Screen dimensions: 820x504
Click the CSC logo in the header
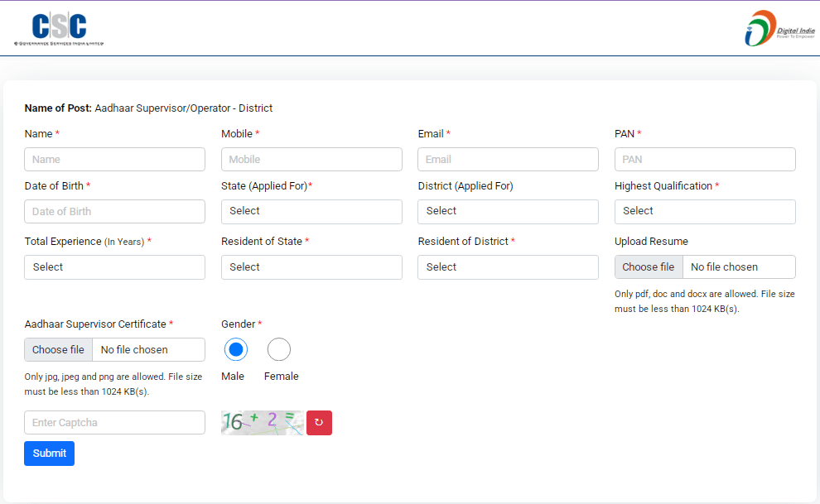click(59, 29)
